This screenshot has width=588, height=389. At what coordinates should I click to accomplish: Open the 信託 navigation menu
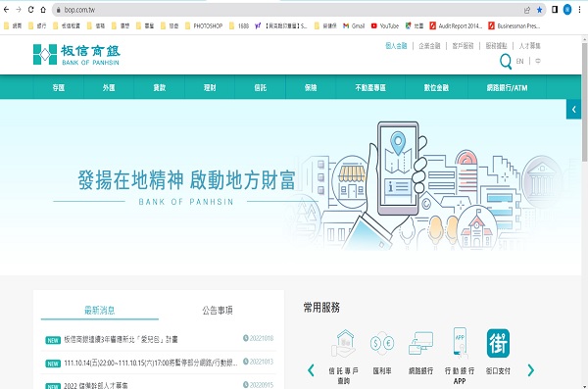[261, 87]
